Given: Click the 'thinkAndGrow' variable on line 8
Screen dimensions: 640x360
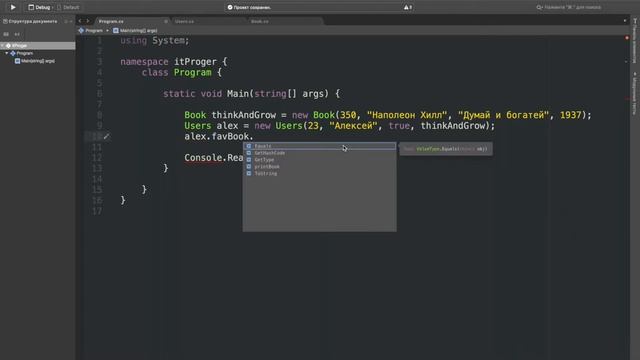Looking at the screenshot, I should pyautogui.click(x=243, y=115).
